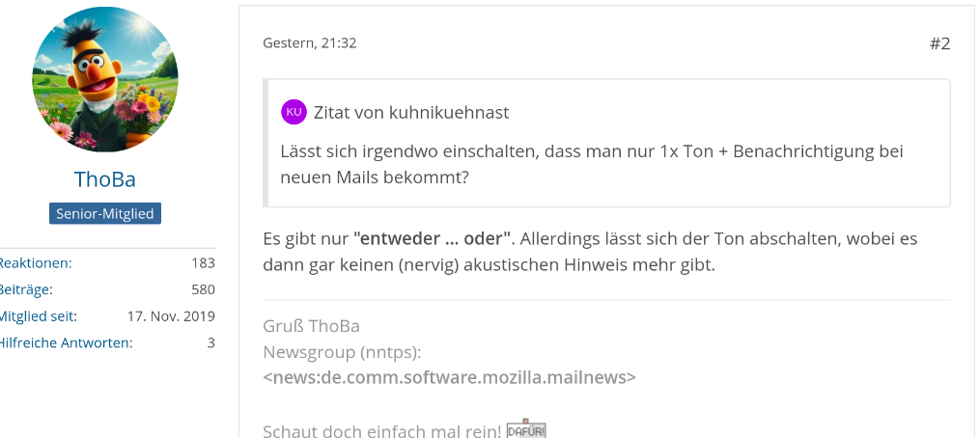
Task: Open the #2 post permalink
Action: click(939, 43)
